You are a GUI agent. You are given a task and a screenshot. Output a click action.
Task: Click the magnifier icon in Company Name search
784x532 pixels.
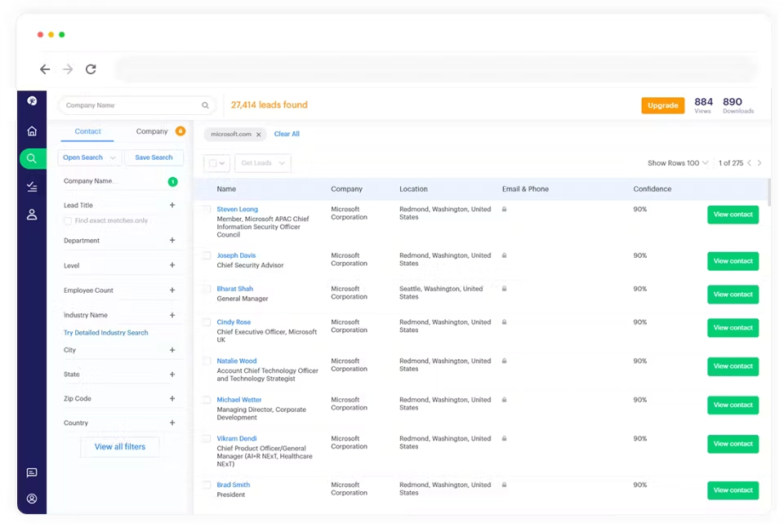point(205,105)
